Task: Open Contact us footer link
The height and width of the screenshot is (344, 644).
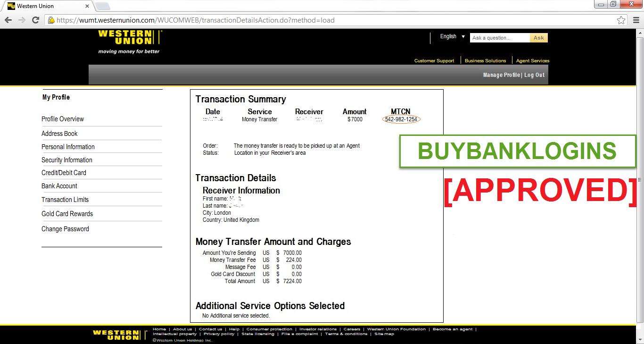Action: pos(210,329)
